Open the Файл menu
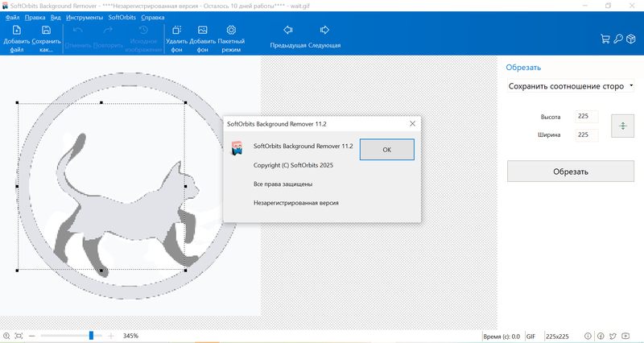Viewport: 644px width, 343px height. pyautogui.click(x=12, y=17)
